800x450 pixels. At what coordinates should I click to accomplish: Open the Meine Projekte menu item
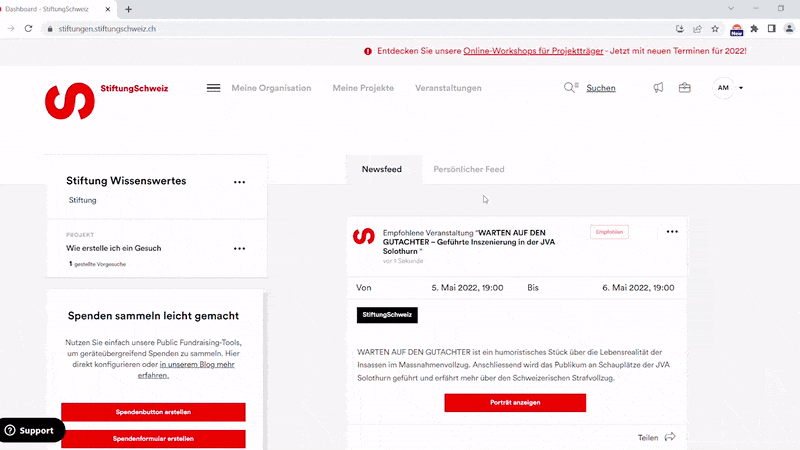[363, 88]
